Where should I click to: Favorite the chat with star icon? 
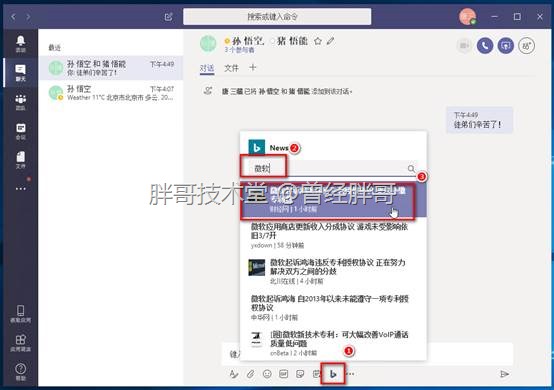point(318,41)
